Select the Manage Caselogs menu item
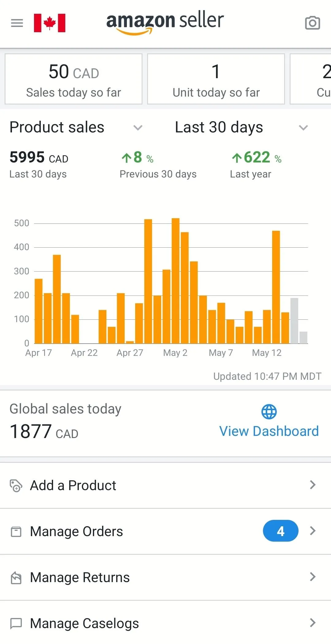Viewport: 331px width, 644px height. point(85,623)
